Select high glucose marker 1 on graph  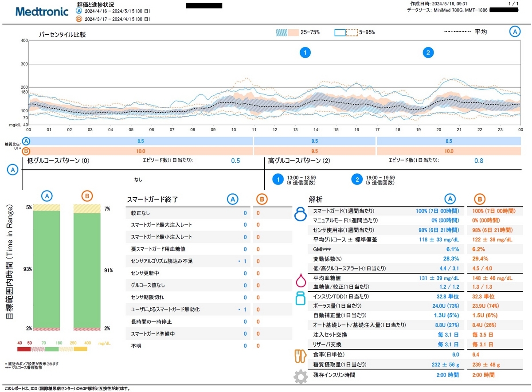pos(305,53)
